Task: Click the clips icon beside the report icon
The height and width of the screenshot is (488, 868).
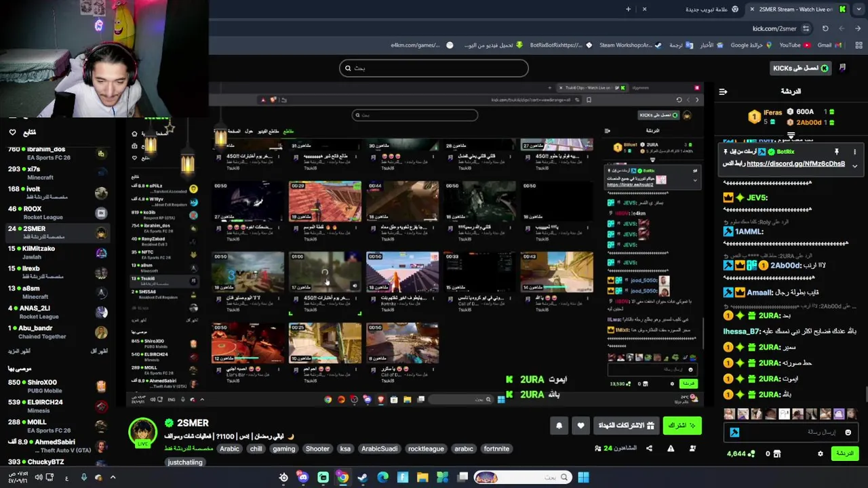Action: pyautogui.click(x=692, y=448)
